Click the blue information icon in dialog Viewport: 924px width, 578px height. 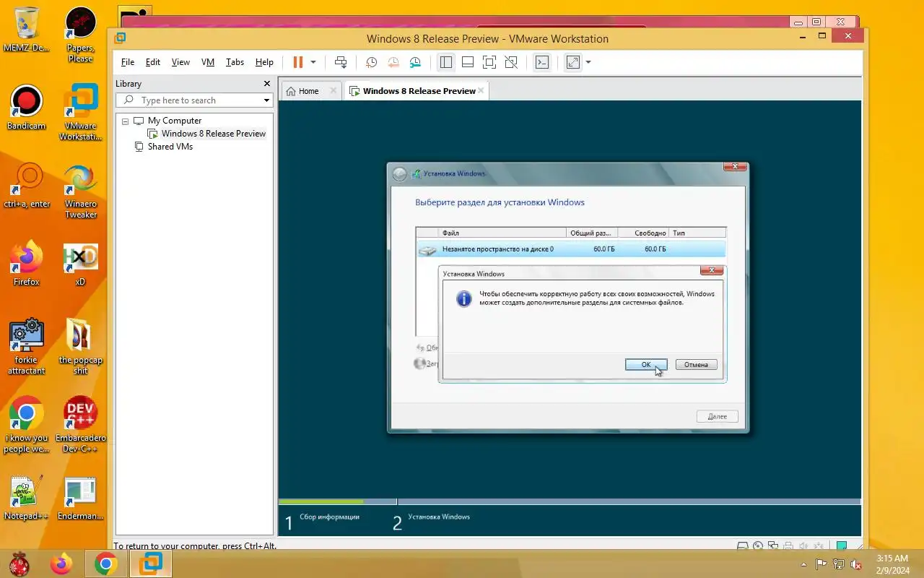tap(464, 298)
